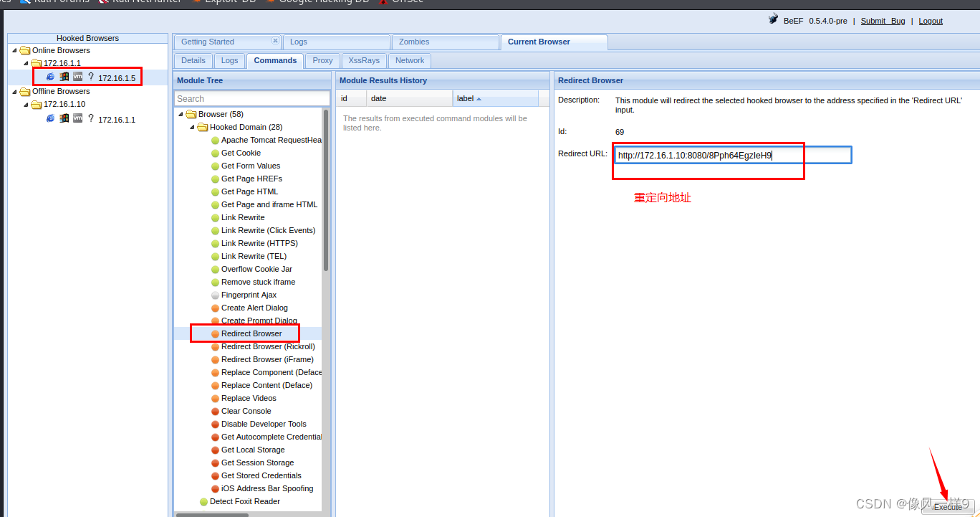Select the Current Browser tab

pos(554,42)
